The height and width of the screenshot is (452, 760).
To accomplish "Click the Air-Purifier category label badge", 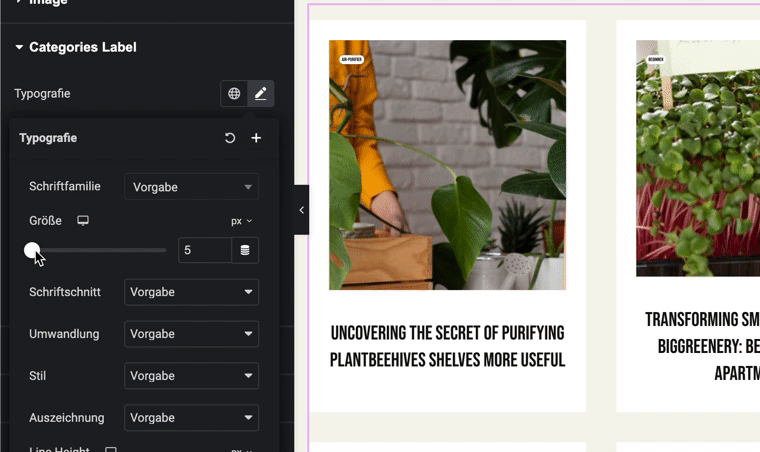I will point(351,60).
